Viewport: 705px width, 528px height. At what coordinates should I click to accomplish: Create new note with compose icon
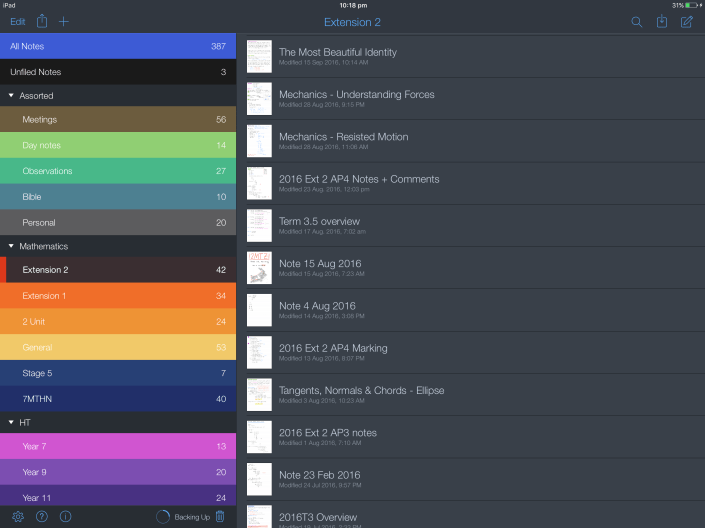click(x=686, y=22)
